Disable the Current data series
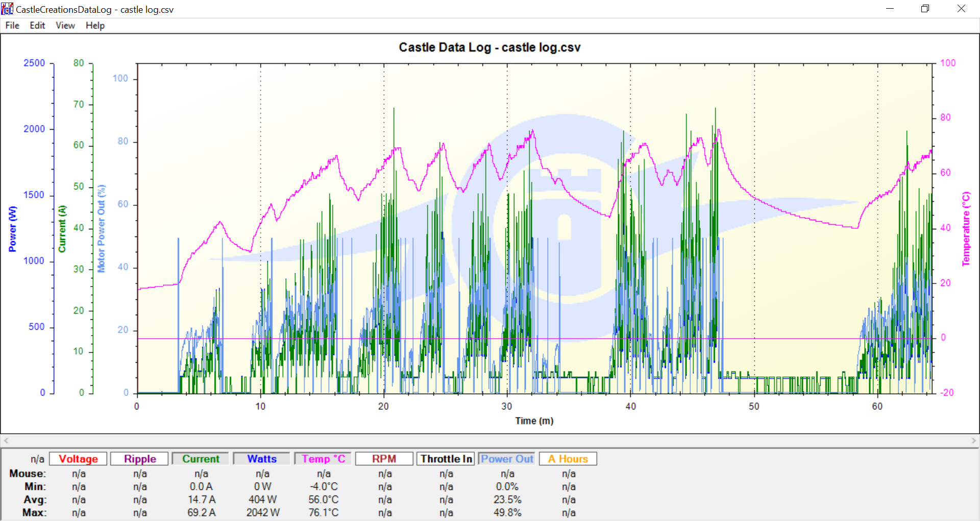 click(201, 459)
